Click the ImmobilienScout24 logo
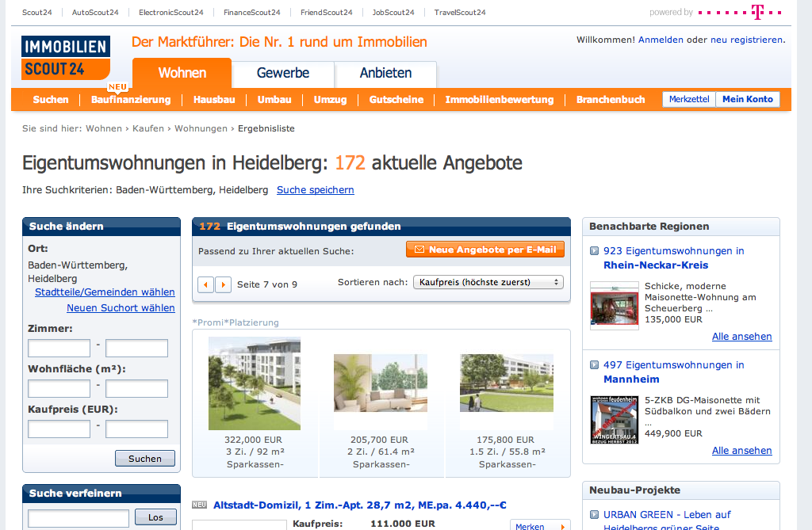This screenshot has height=530, width=812. [66, 58]
